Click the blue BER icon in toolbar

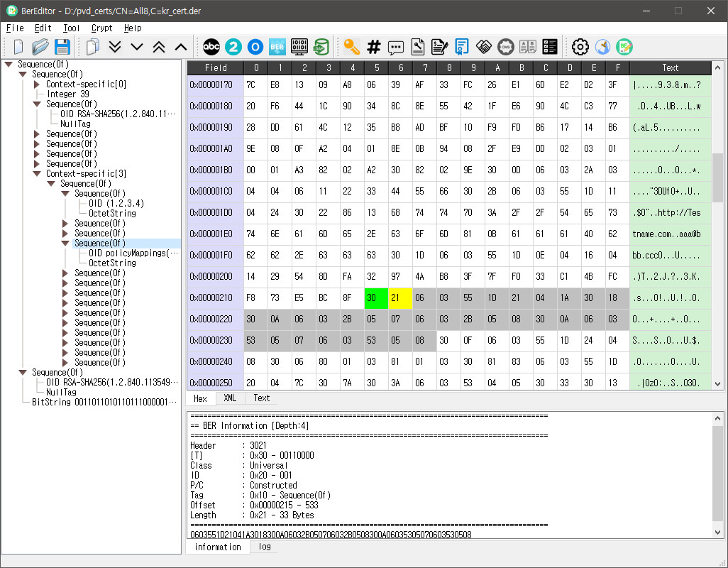pos(277,48)
